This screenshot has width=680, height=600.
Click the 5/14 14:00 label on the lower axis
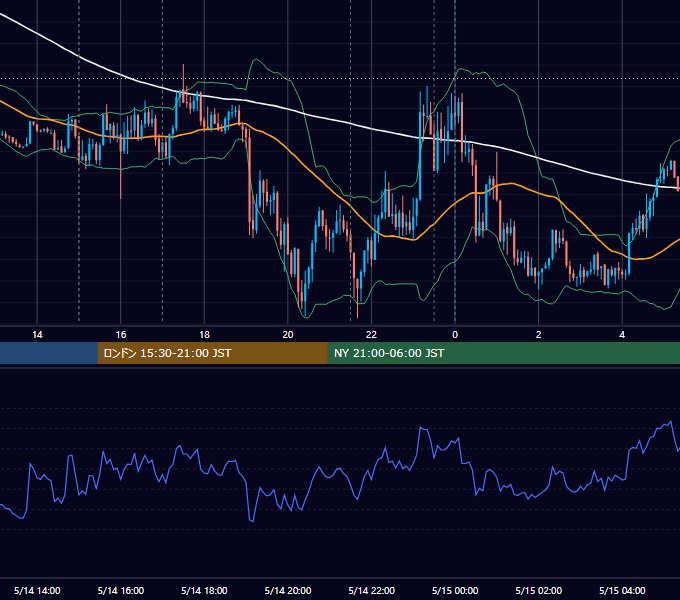coord(37,590)
